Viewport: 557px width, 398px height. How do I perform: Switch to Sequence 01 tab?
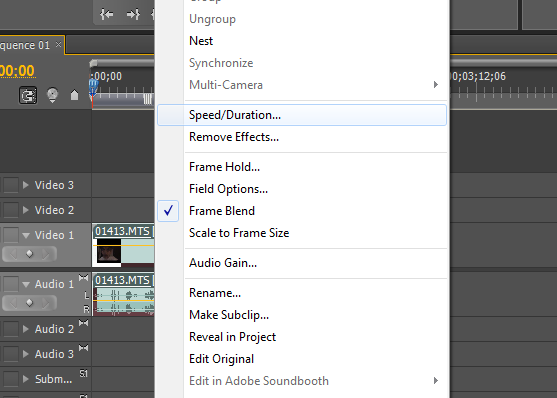click(25, 45)
